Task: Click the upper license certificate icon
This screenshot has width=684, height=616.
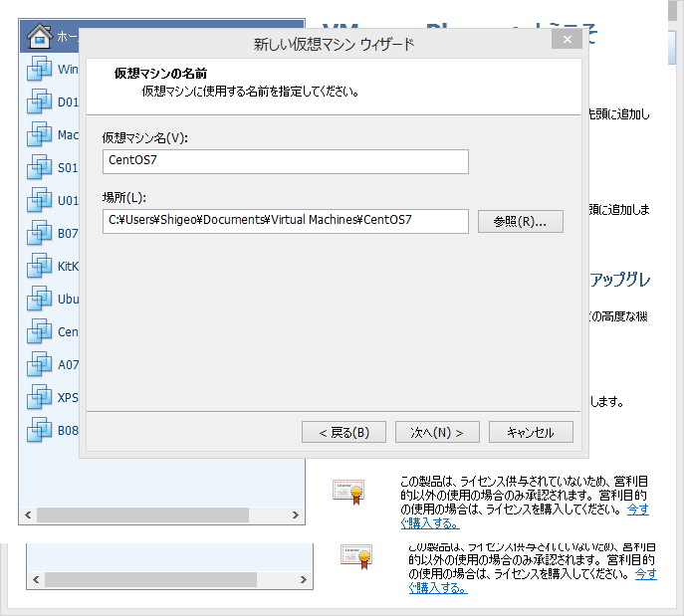Action: pyautogui.click(x=348, y=493)
